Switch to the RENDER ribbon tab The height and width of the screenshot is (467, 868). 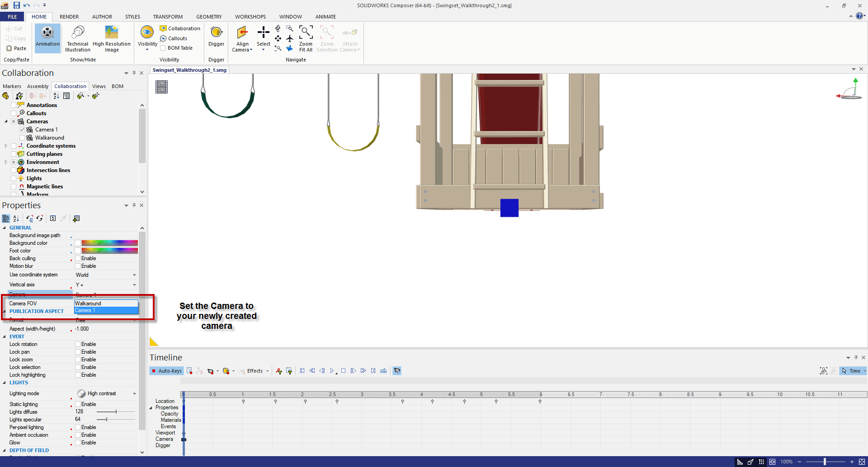(69, 17)
